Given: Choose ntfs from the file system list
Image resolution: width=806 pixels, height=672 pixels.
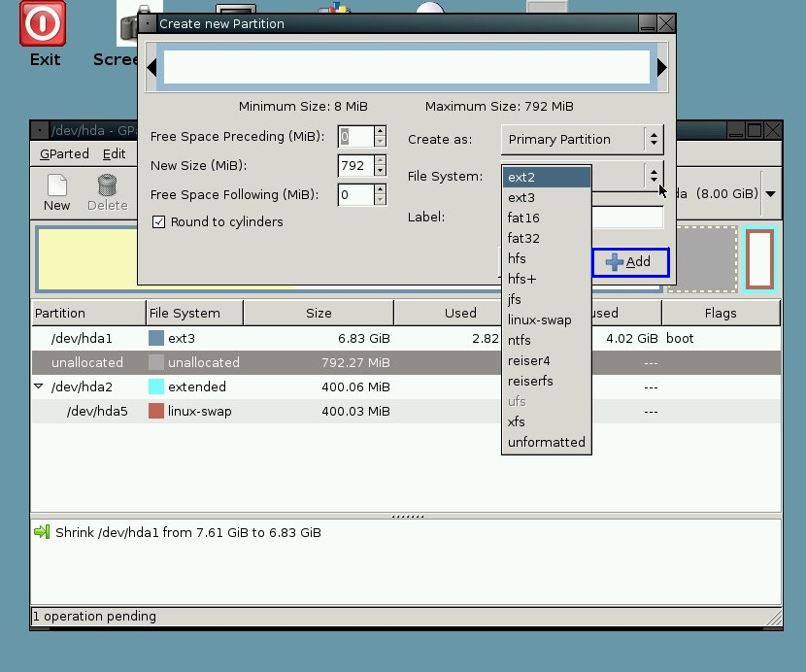Looking at the screenshot, I should [x=547, y=341].
